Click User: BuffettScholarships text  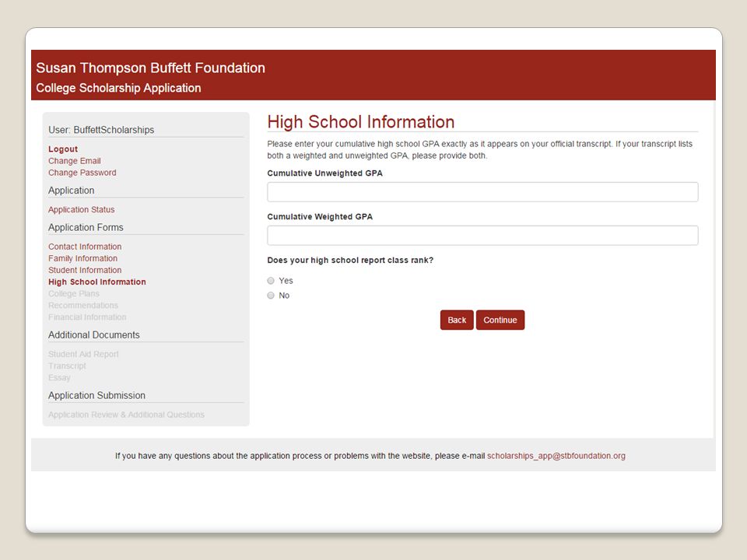click(x=101, y=130)
